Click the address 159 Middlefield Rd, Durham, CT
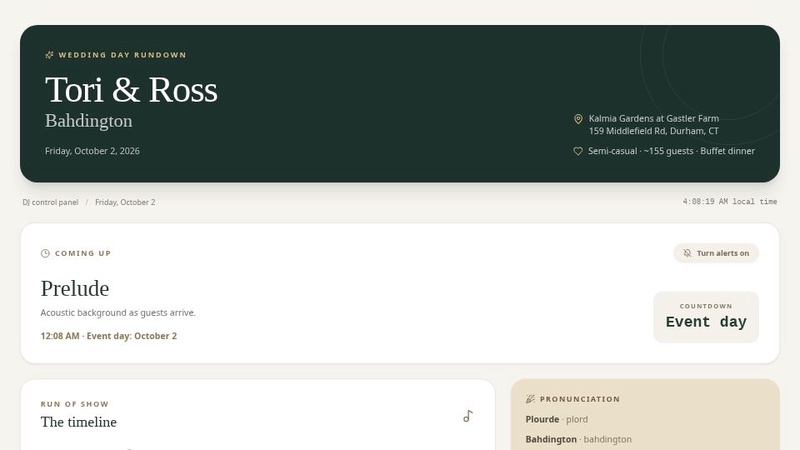The height and width of the screenshot is (450, 800). tap(654, 131)
